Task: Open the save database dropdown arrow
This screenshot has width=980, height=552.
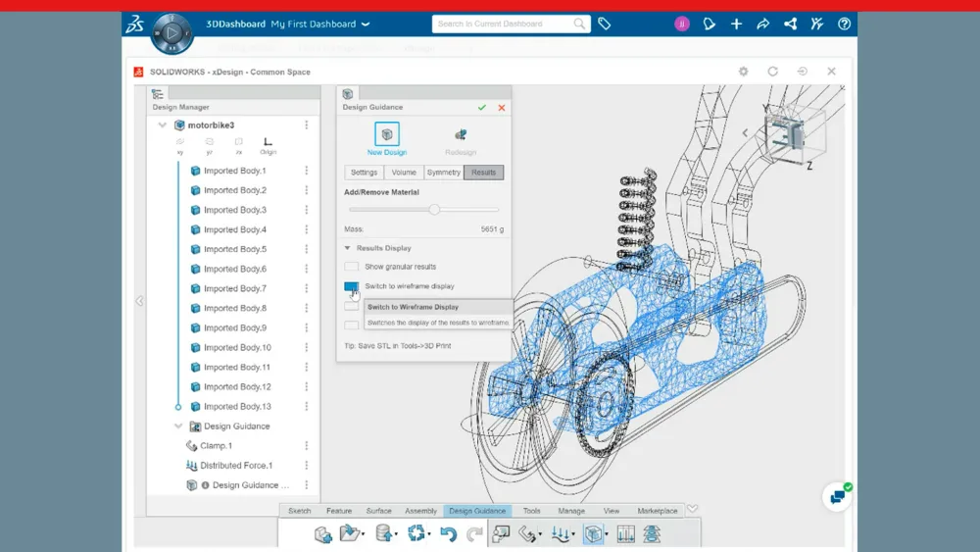Action: click(x=396, y=534)
